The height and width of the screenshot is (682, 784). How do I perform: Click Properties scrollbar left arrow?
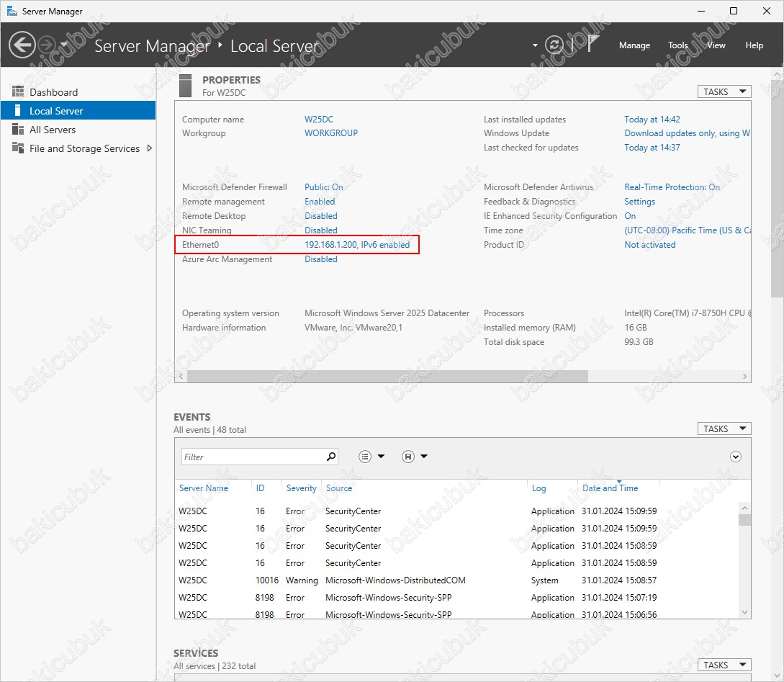[x=181, y=376]
